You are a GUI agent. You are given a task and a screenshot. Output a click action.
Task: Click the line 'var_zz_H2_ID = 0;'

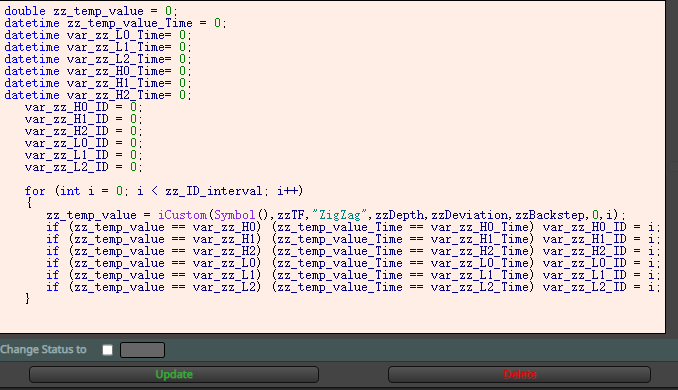tap(83, 131)
